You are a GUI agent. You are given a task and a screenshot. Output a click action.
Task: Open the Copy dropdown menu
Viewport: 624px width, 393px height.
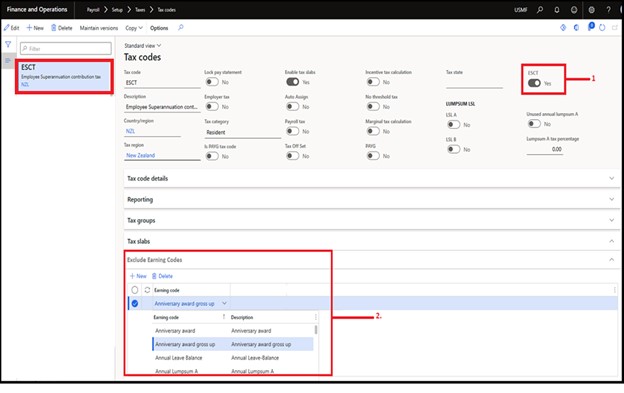[x=134, y=28]
